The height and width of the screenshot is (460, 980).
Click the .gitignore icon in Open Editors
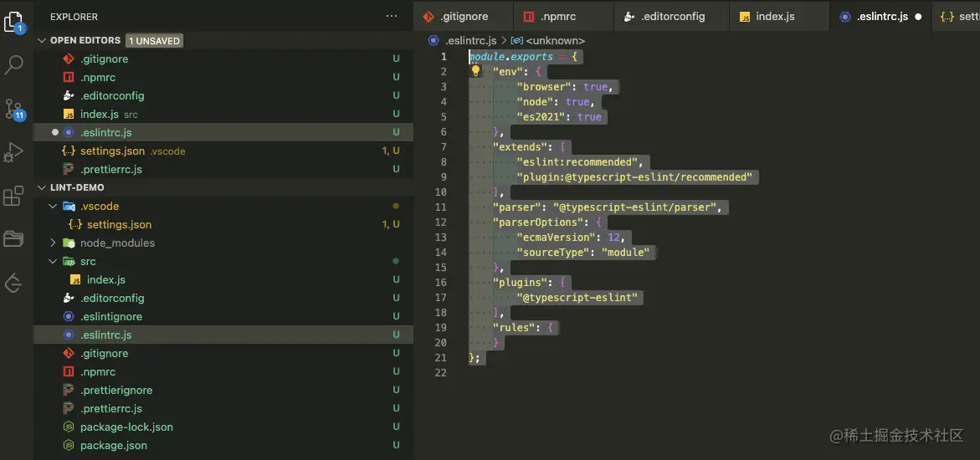click(69, 59)
